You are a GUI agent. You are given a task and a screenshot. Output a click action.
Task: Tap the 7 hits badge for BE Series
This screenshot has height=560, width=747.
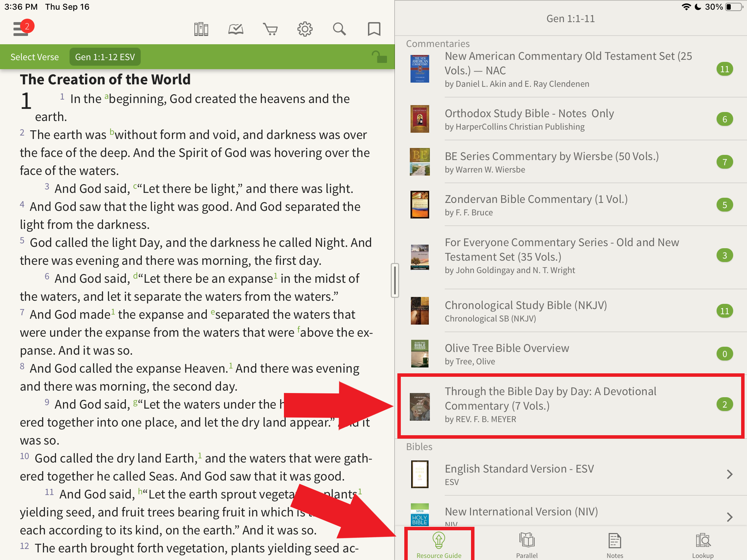(x=725, y=162)
